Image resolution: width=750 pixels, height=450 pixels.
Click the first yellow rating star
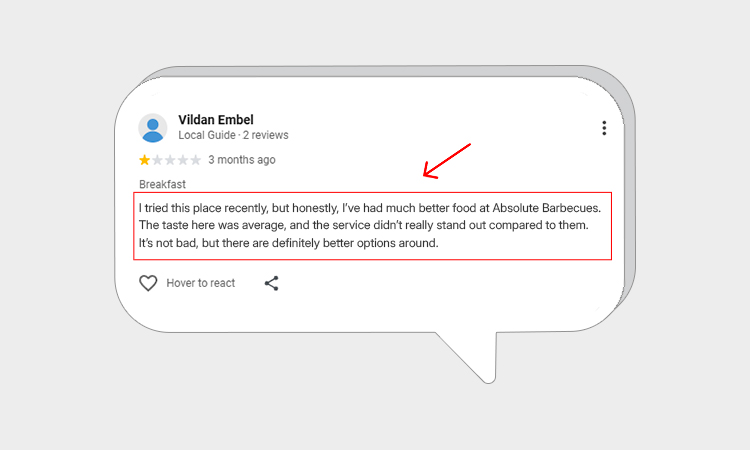point(145,160)
